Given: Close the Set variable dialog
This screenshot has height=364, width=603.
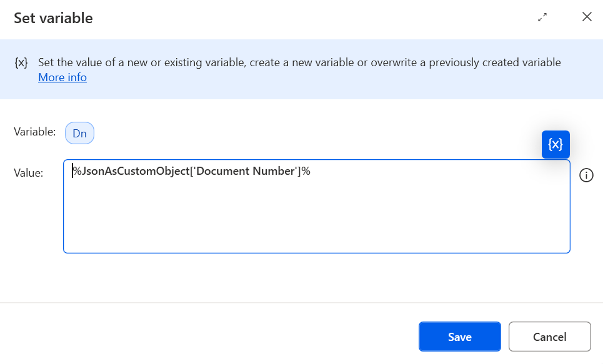Looking at the screenshot, I should pyautogui.click(x=587, y=16).
